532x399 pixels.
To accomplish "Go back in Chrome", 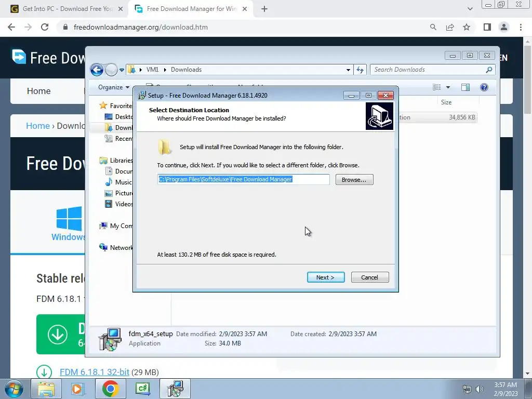I will pyautogui.click(x=11, y=27).
